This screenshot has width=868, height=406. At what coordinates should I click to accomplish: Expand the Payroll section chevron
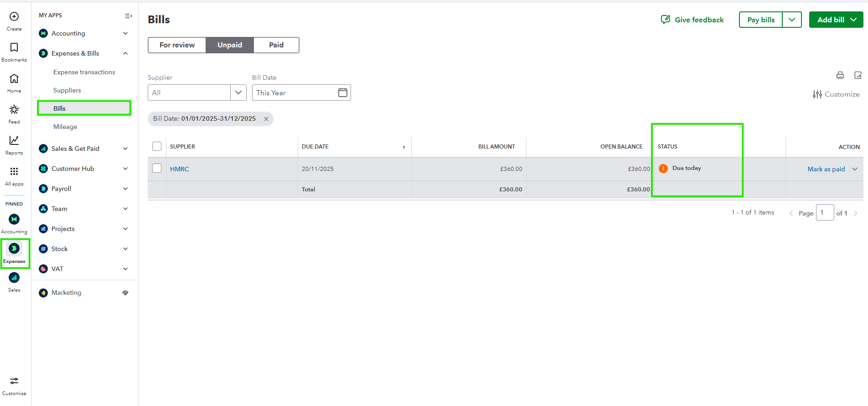[125, 189]
